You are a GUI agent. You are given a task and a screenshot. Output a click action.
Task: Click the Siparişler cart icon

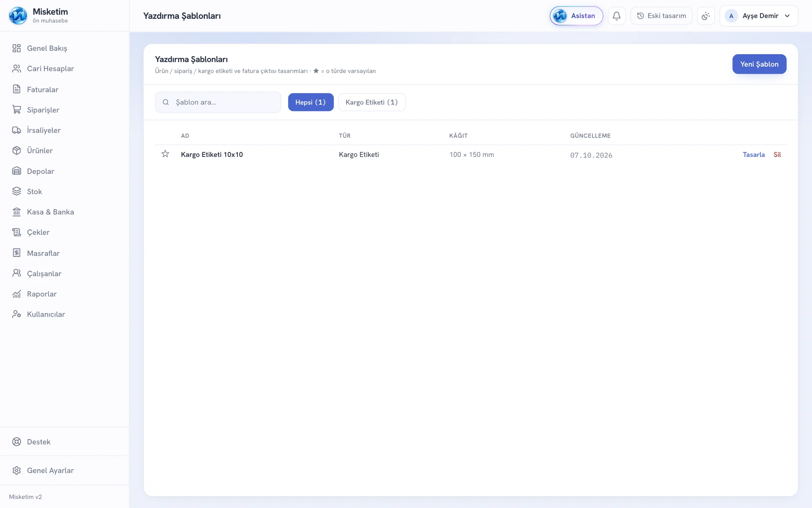(x=17, y=110)
